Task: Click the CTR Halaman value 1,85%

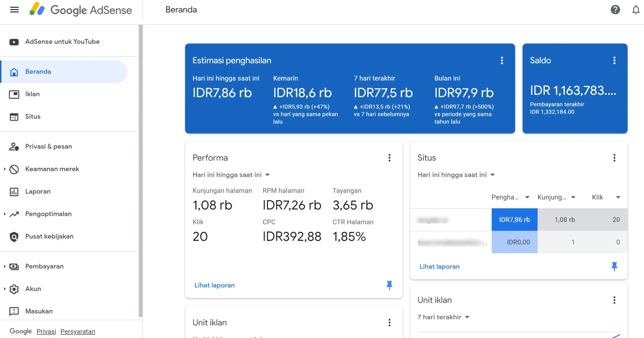Action: tap(349, 236)
